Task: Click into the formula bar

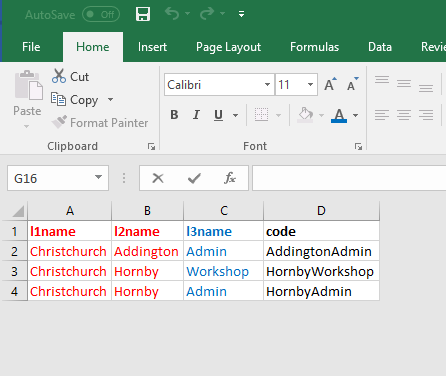Action: coord(349,178)
